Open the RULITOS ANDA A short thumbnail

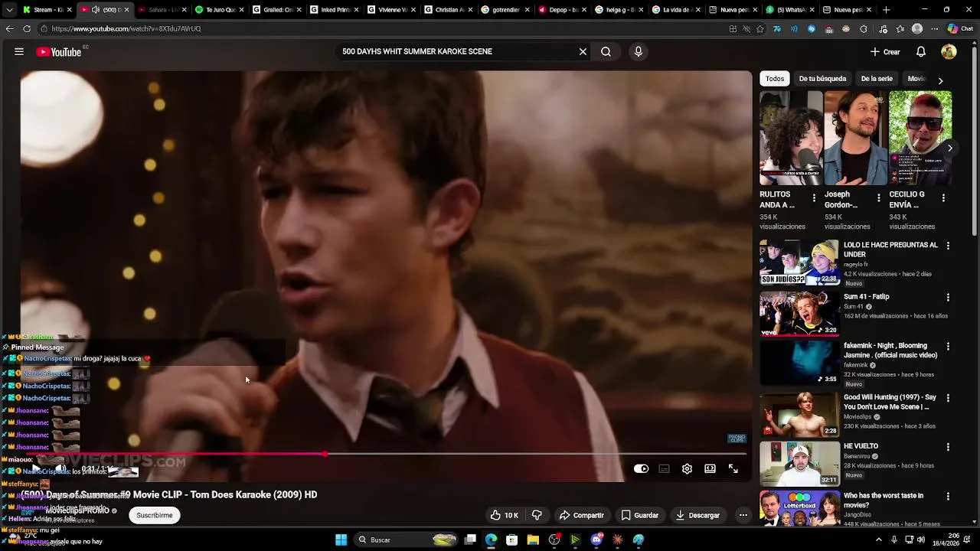(x=791, y=139)
